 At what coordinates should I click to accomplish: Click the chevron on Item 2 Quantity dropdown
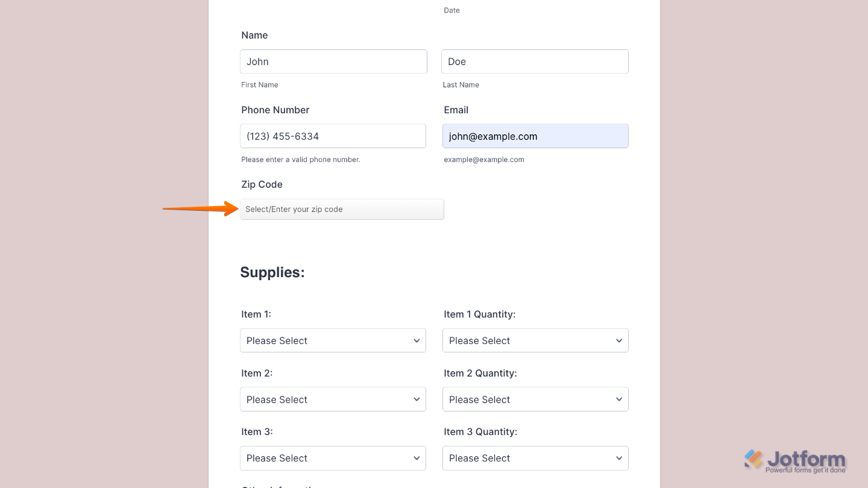tap(619, 399)
